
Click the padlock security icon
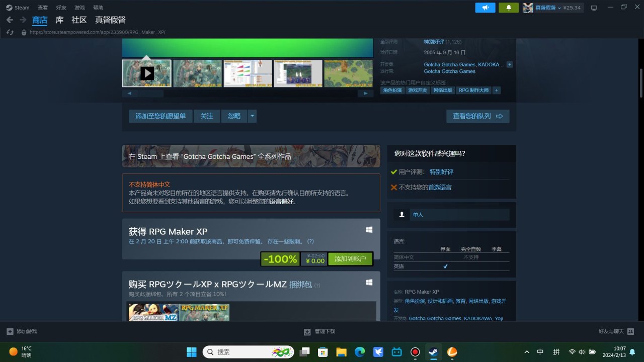coord(24,32)
